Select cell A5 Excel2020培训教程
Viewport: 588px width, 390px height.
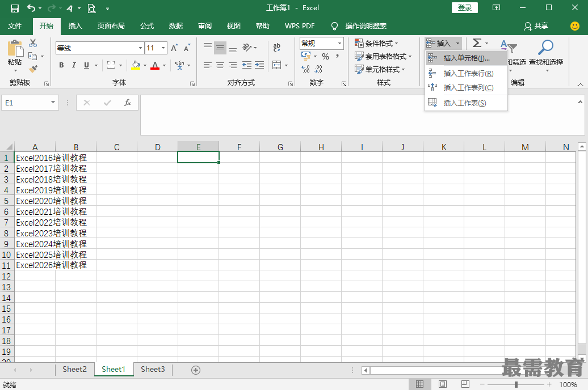[x=35, y=201]
